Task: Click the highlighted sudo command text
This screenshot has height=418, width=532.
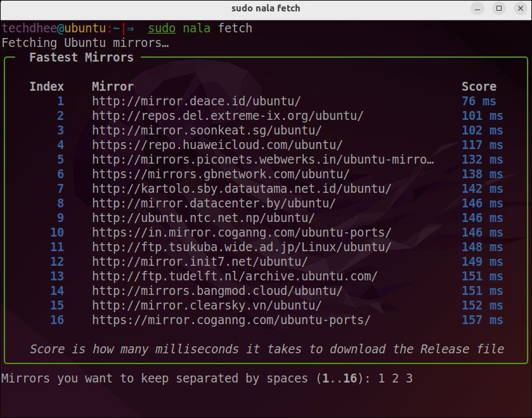Action: pos(161,28)
